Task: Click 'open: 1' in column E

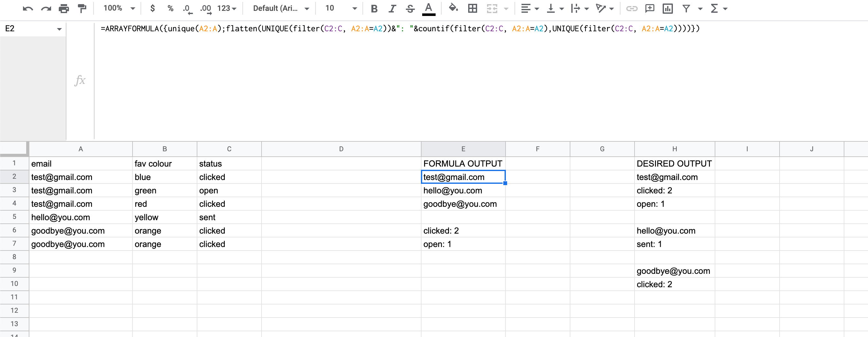Action: pyautogui.click(x=463, y=244)
